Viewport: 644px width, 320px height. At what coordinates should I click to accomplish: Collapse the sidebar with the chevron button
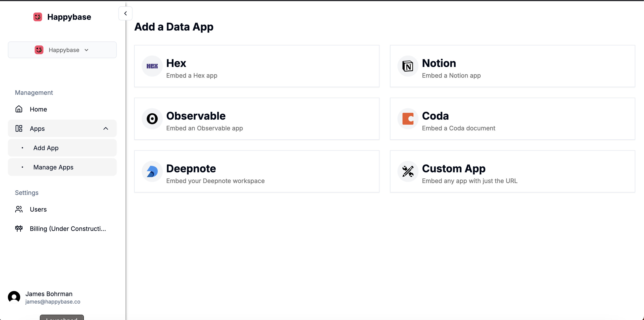pos(125,13)
